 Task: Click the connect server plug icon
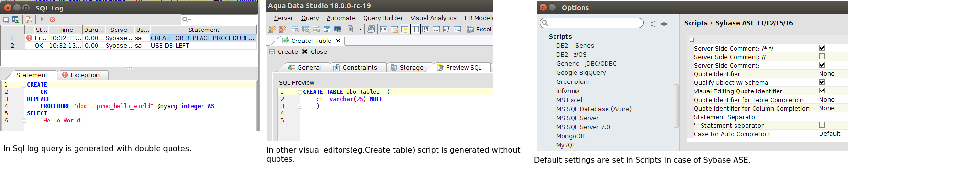[272, 30]
